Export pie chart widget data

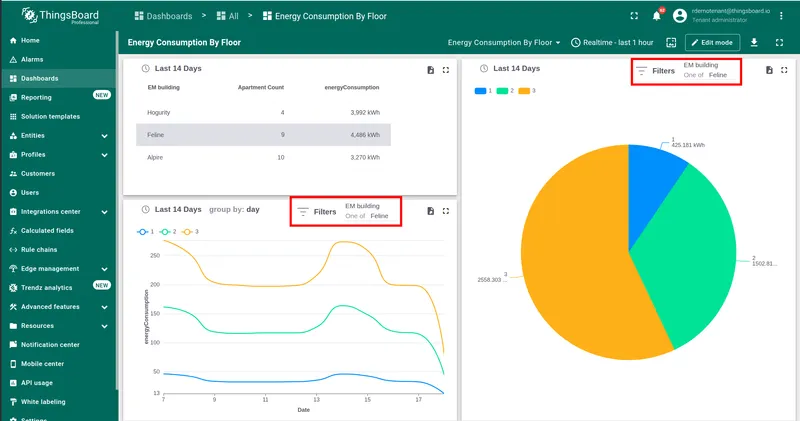click(x=769, y=70)
